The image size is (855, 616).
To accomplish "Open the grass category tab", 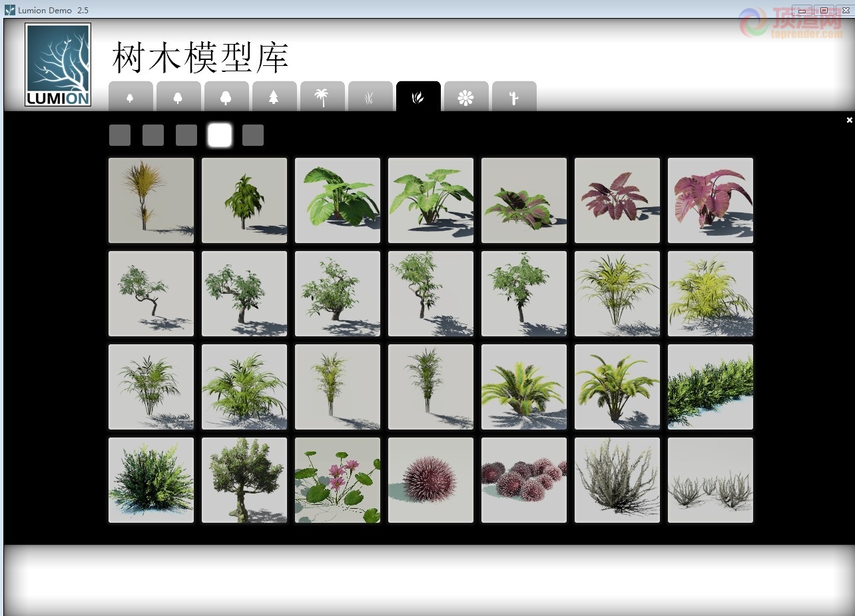I will (x=370, y=97).
